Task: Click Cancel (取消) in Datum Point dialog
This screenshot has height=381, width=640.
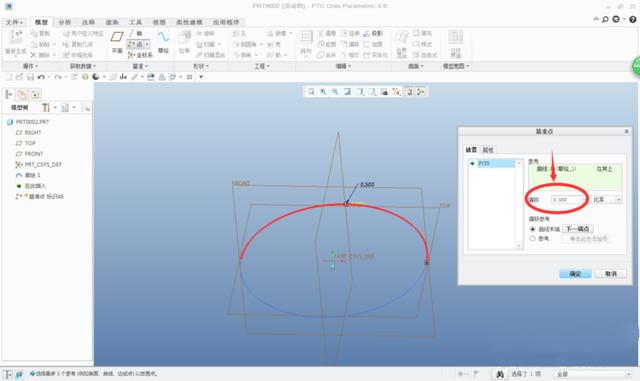Action: coord(611,274)
